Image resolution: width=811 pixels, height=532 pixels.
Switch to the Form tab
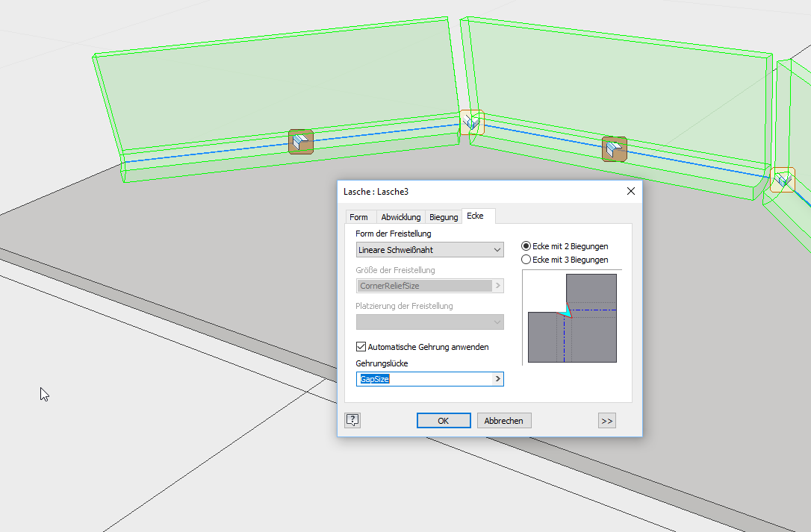[359, 217]
